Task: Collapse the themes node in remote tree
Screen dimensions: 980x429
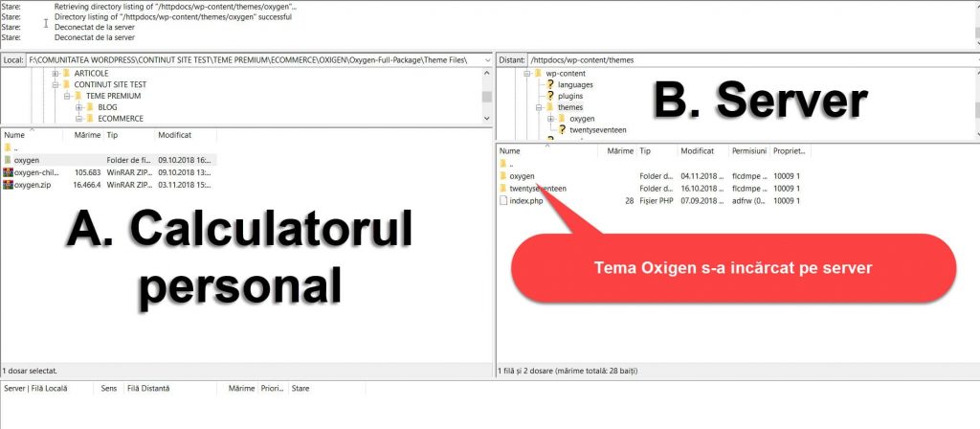Action: click(539, 107)
